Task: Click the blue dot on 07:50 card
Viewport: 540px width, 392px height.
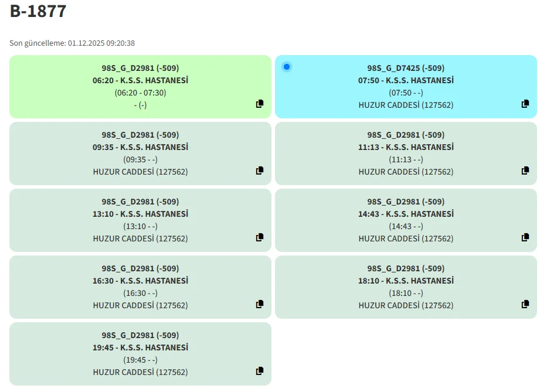Action: tap(286, 67)
